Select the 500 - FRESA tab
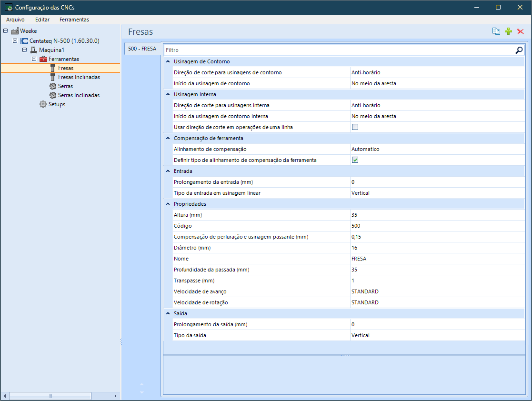Image resolution: width=532 pixels, height=401 pixels. pos(142,49)
